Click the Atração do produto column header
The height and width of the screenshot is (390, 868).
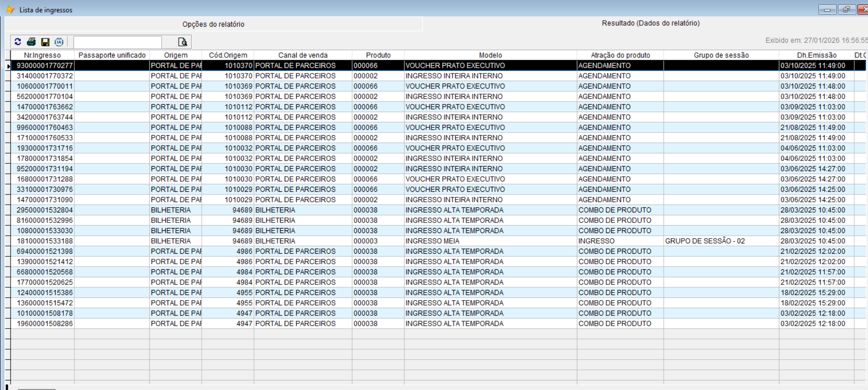tap(620, 55)
